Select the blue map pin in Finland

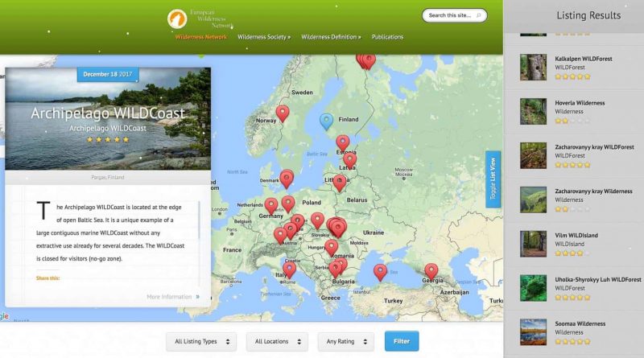click(x=327, y=122)
